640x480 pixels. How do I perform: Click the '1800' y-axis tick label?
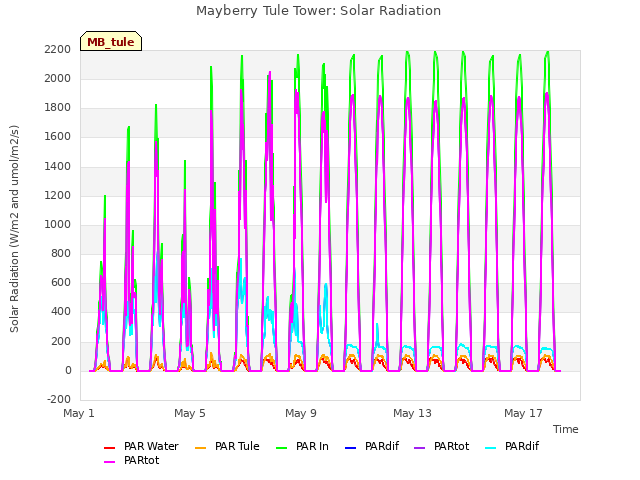[58, 108]
